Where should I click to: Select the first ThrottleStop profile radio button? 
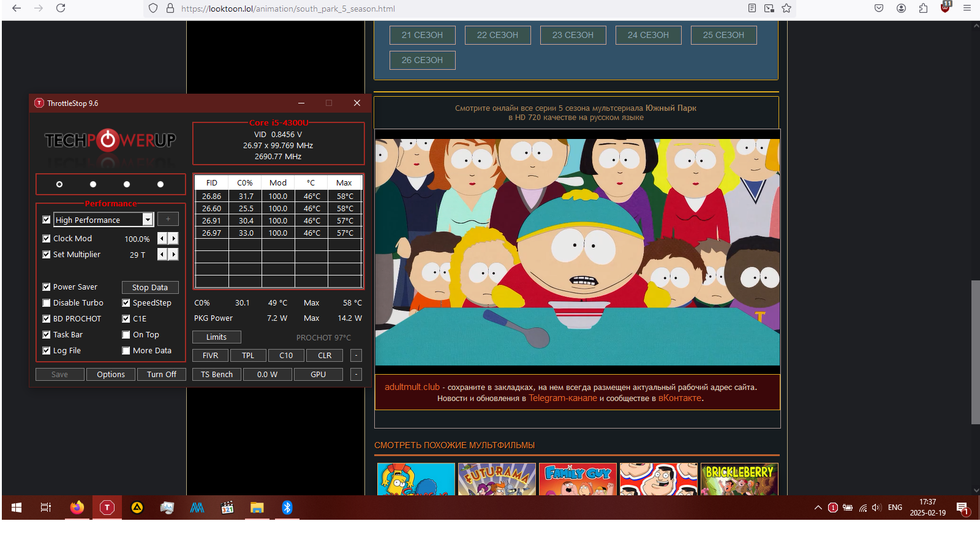[x=59, y=184]
